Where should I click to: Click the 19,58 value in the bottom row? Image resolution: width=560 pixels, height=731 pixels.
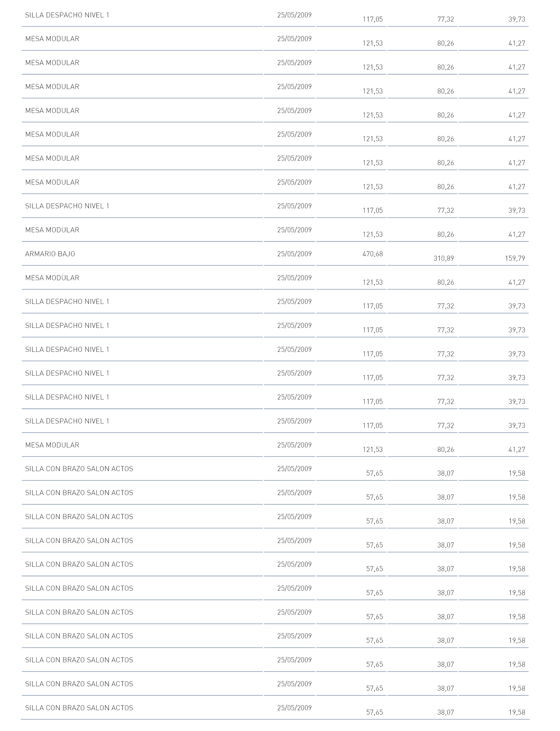click(x=517, y=712)
